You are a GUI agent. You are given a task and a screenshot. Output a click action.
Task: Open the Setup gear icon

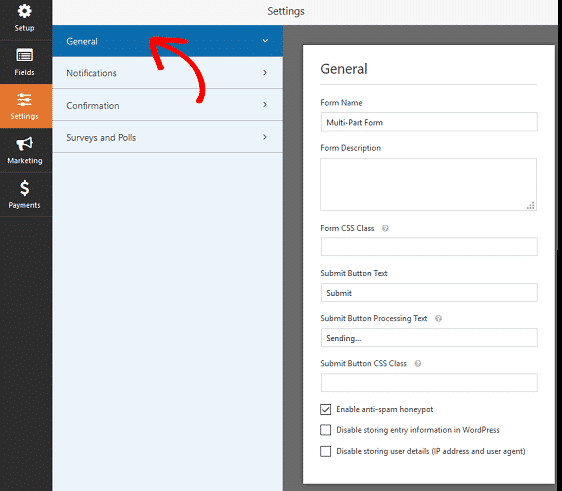(24, 11)
